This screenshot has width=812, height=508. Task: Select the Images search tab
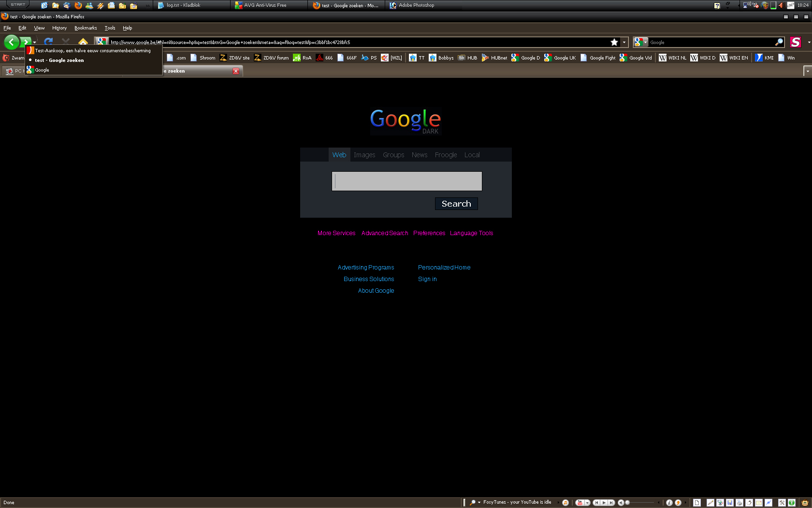[364, 155]
